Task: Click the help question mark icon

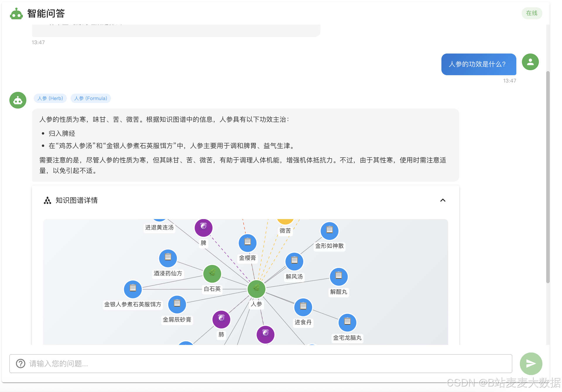Action: coord(20,364)
